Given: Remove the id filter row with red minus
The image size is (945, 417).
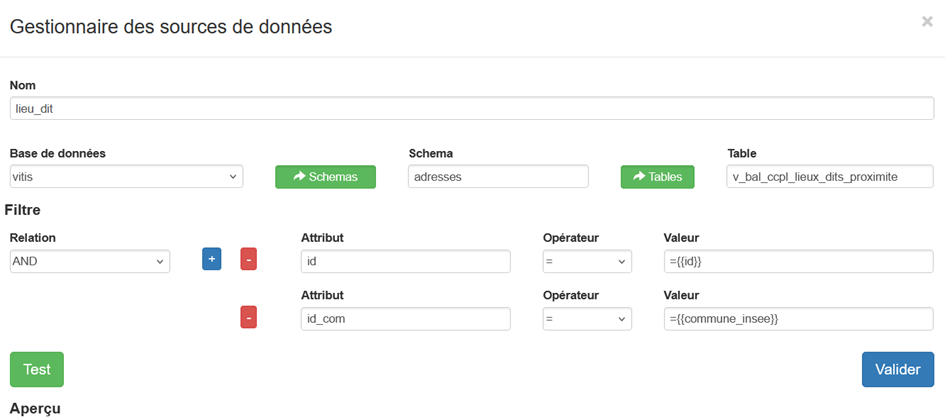Looking at the screenshot, I should pos(249,260).
